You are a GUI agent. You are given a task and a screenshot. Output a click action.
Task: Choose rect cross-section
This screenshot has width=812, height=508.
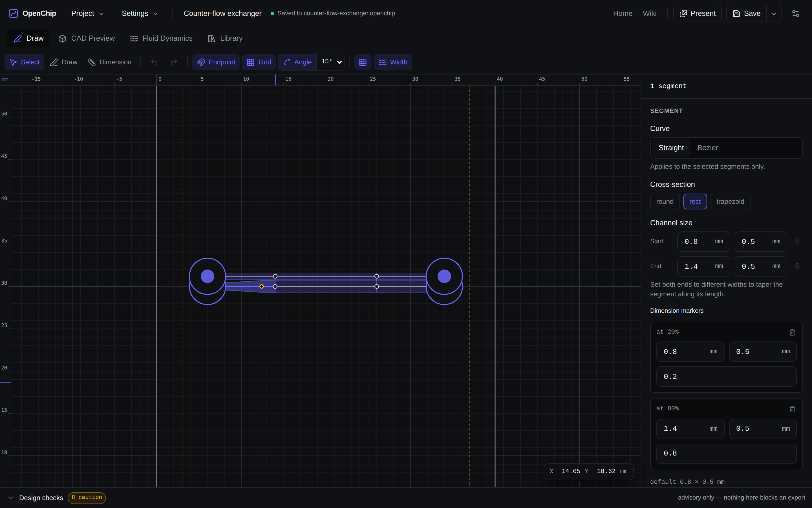[695, 202]
